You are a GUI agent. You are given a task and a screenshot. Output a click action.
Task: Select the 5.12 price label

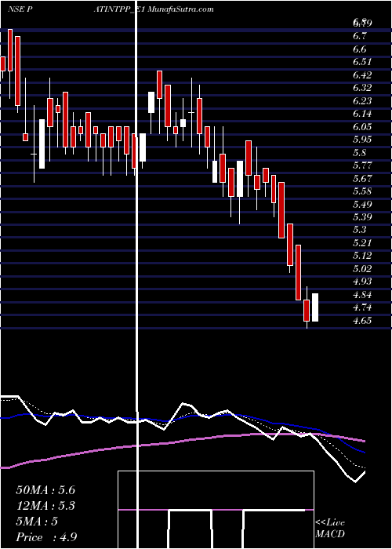[362, 256]
